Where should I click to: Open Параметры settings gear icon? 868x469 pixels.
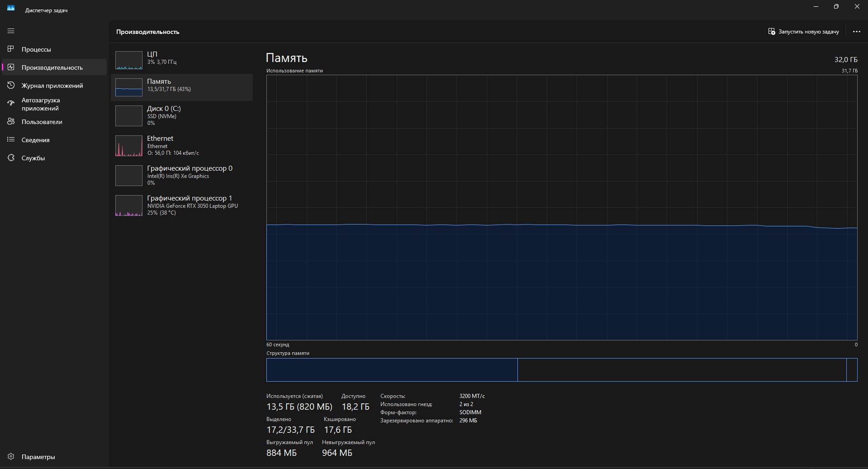[x=11, y=456]
